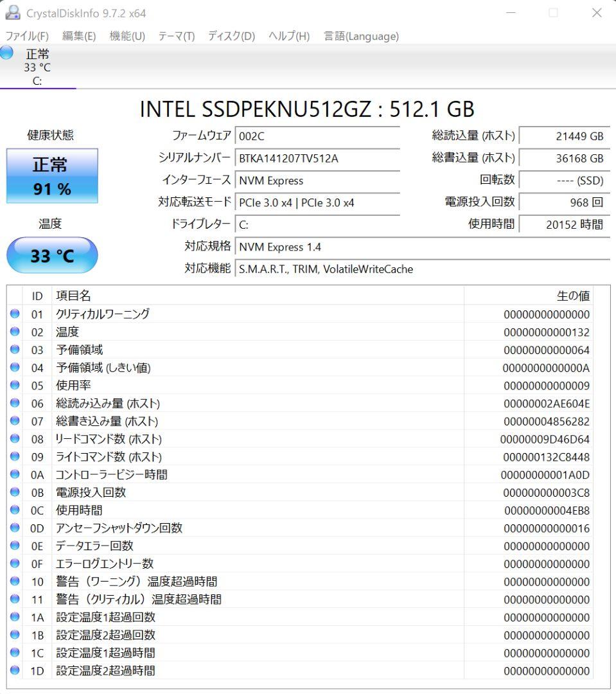Click the 33 °C temperature button

(x=52, y=255)
